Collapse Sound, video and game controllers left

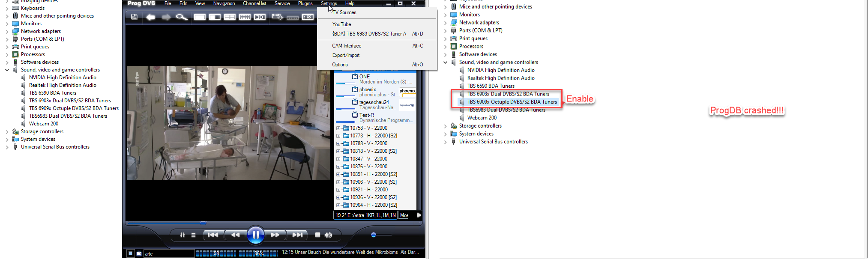tap(7, 70)
